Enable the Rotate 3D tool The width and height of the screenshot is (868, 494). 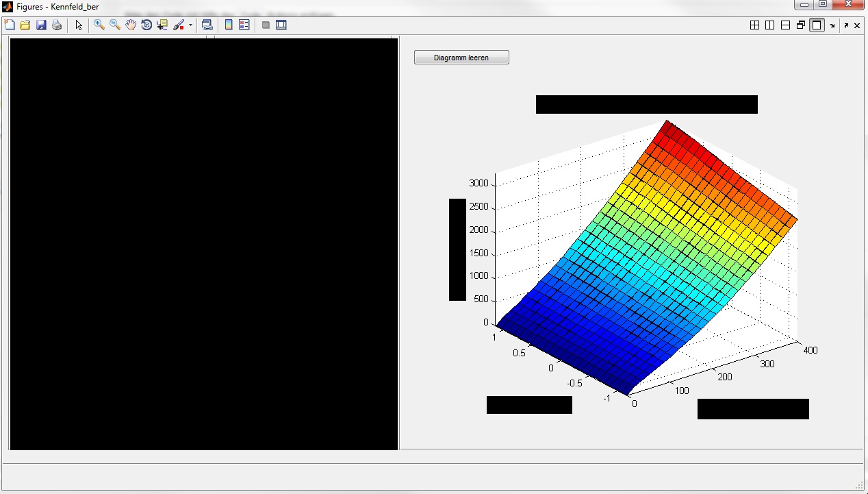coord(146,25)
